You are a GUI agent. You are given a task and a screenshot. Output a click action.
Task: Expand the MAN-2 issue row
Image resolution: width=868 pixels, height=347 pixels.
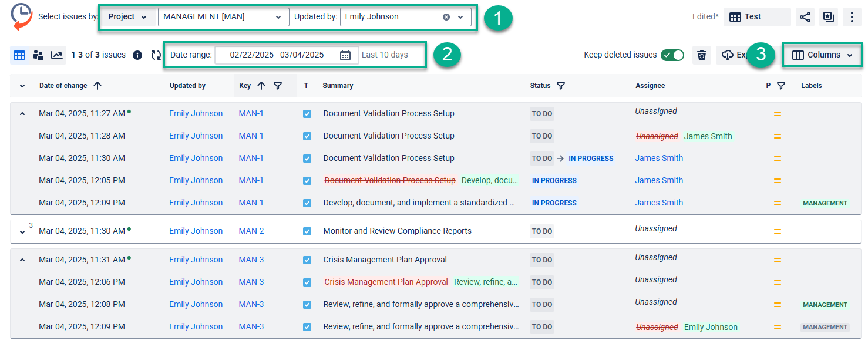click(22, 232)
